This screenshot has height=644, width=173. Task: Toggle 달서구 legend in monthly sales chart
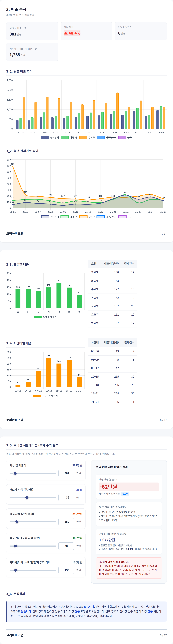(x=87, y=137)
